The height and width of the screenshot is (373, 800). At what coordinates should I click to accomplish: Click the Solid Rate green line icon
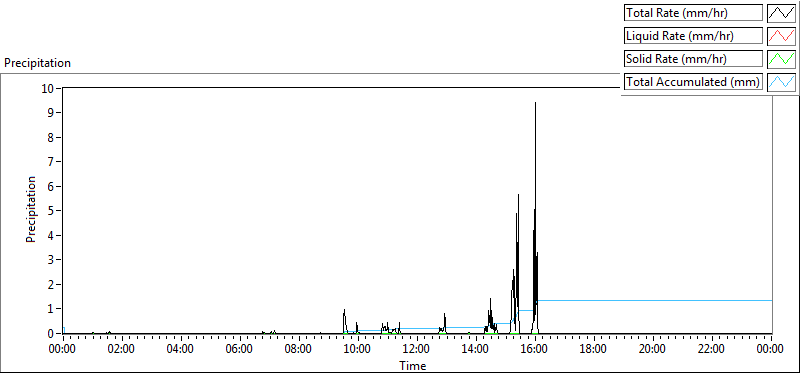[x=782, y=59]
